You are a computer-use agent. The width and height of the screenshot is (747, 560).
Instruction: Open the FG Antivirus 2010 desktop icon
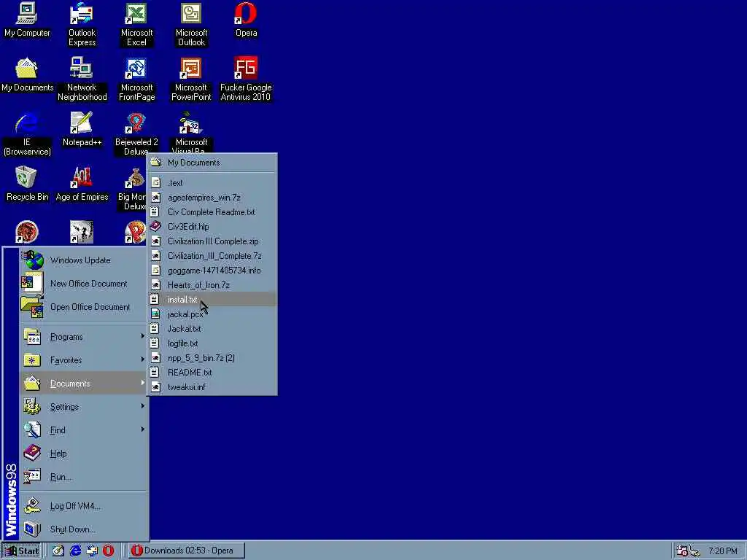click(x=246, y=79)
